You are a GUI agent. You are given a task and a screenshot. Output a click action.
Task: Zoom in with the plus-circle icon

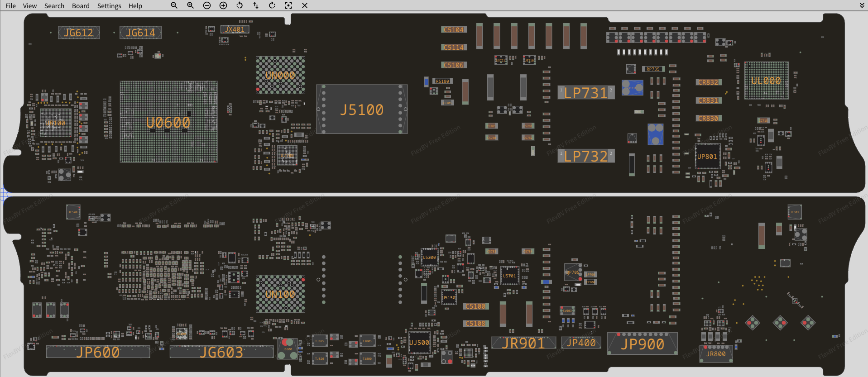click(x=223, y=5)
